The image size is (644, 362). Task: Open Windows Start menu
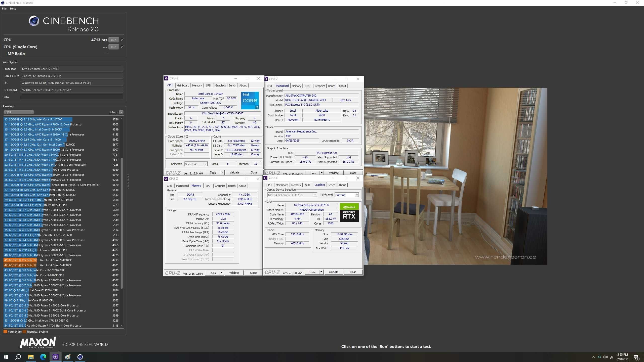6,357
